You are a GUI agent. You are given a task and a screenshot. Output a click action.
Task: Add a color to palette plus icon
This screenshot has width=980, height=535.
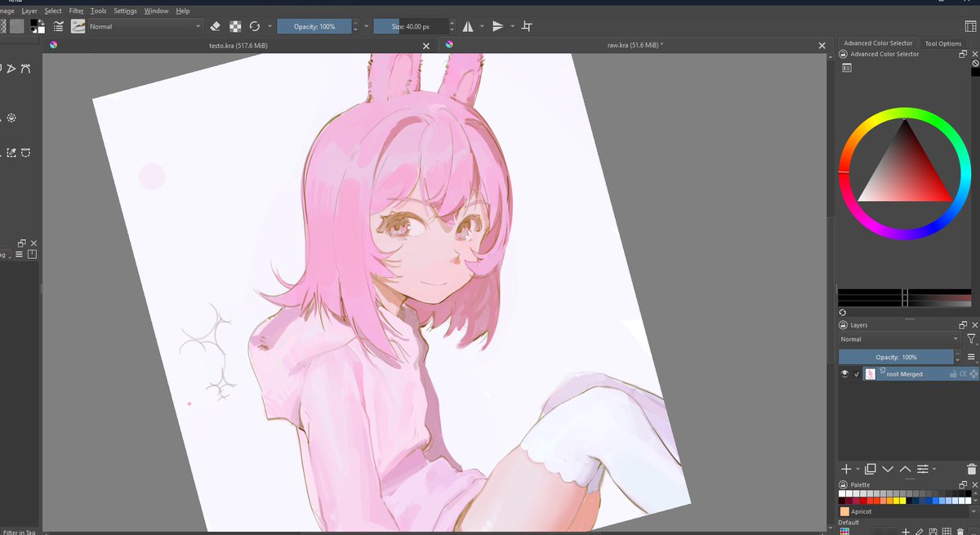coord(906,532)
